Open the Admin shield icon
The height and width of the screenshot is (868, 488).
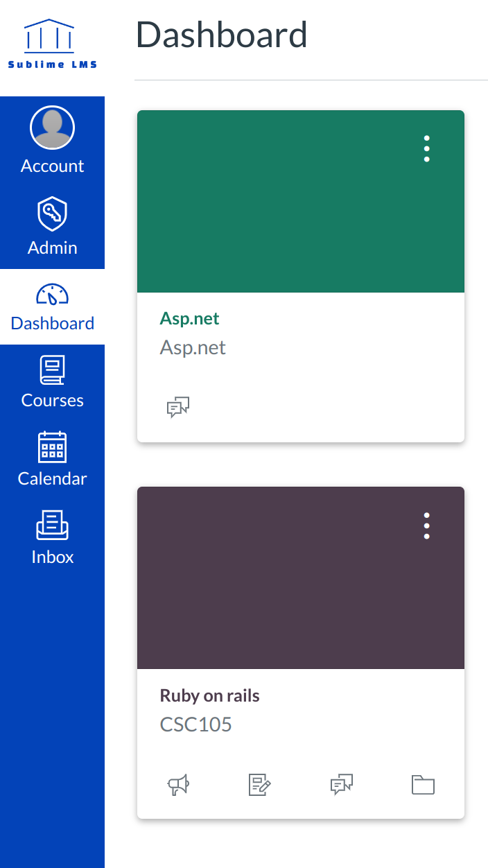(52, 214)
